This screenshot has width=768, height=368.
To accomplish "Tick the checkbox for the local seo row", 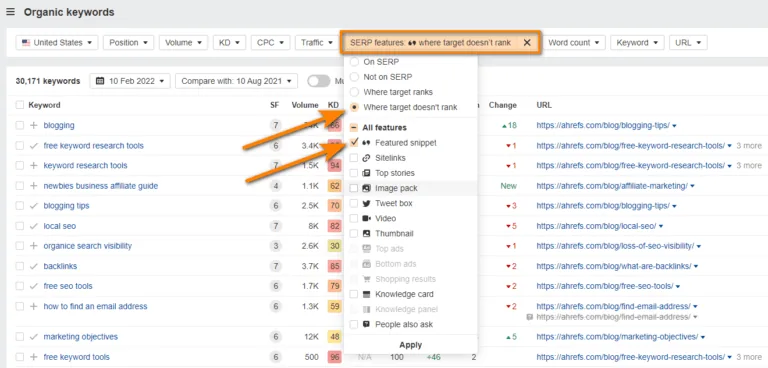I will [x=20, y=226].
